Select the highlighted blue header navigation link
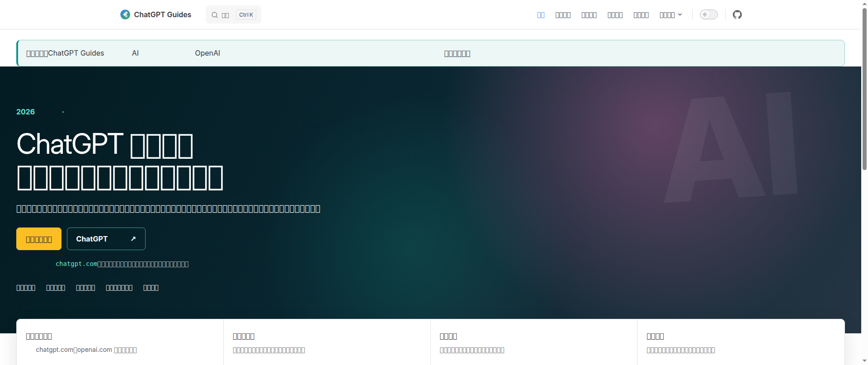Screen dimensions: 868x365 coord(541,15)
